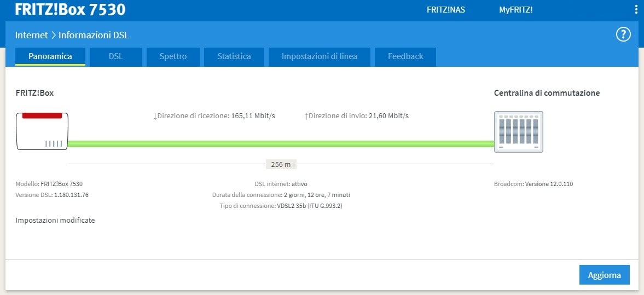Click DSL internet: attivo status
Viewport: 644px width, 295px height.
(281, 184)
